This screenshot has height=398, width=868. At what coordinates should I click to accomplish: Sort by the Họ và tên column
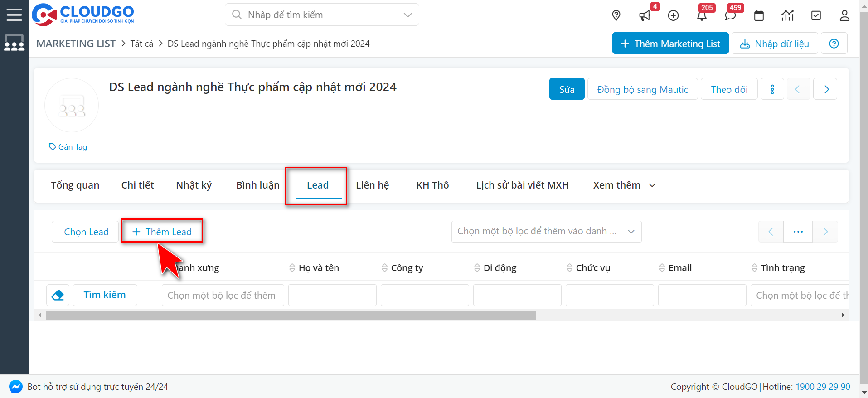318,268
